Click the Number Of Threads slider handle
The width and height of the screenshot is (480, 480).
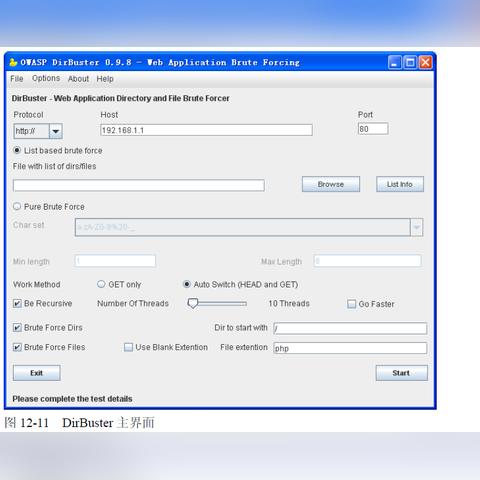pyautogui.click(x=193, y=303)
